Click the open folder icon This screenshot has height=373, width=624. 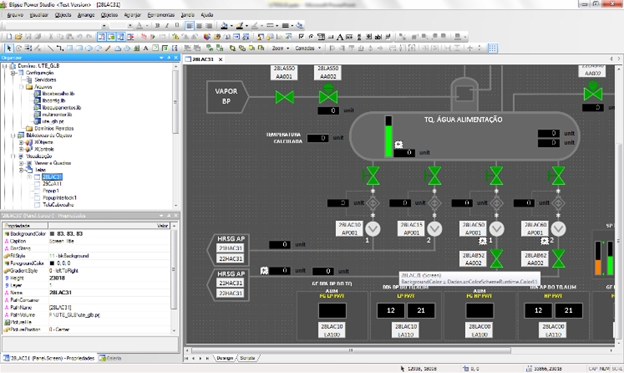tap(18, 37)
